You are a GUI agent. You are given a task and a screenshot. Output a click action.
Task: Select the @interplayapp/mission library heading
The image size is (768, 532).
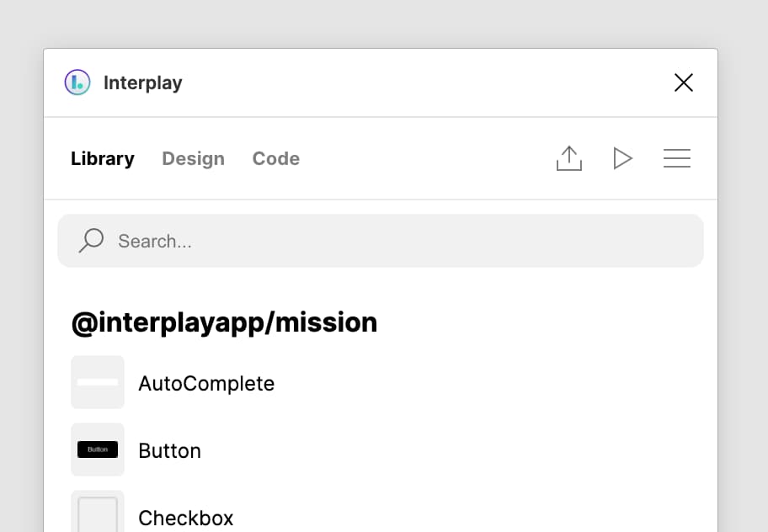point(224,322)
